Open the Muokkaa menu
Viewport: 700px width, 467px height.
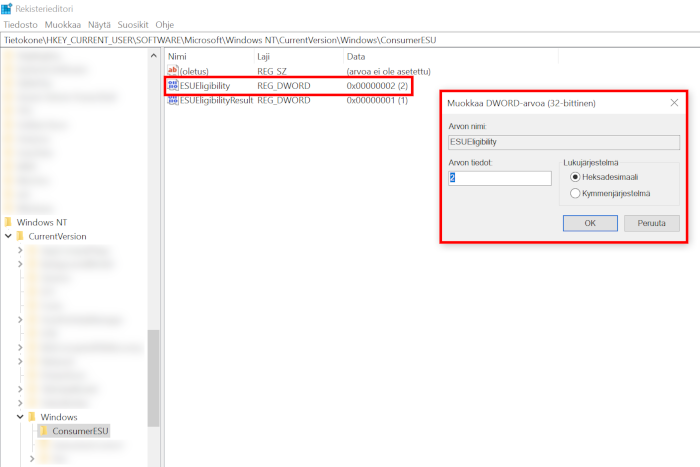click(x=62, y=25)
